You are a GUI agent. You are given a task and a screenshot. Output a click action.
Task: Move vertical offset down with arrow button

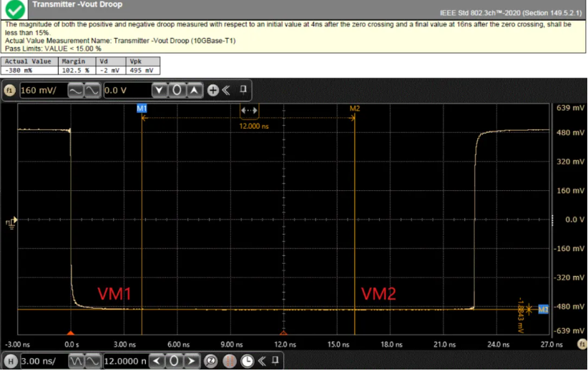(x=160, y=91)
